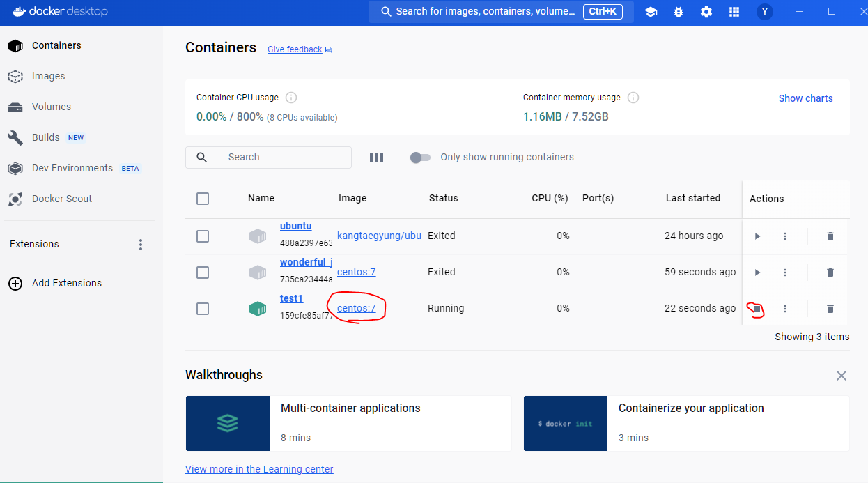Click '24 hours ago' in ubuntu row
The width and height of the screenshot is (868, 483).
(694, 236)
